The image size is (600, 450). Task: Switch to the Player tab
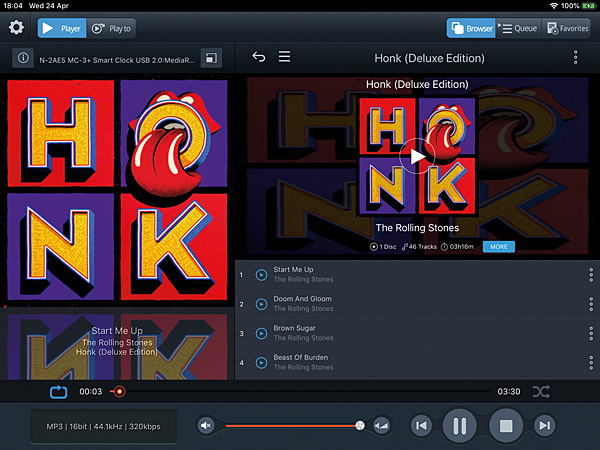click(x=62, y=28)
